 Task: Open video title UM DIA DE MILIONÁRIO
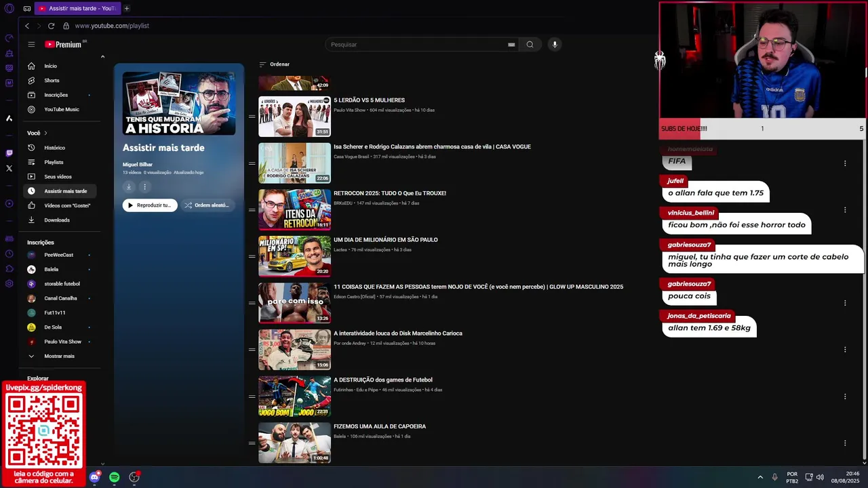click(385, 240)
